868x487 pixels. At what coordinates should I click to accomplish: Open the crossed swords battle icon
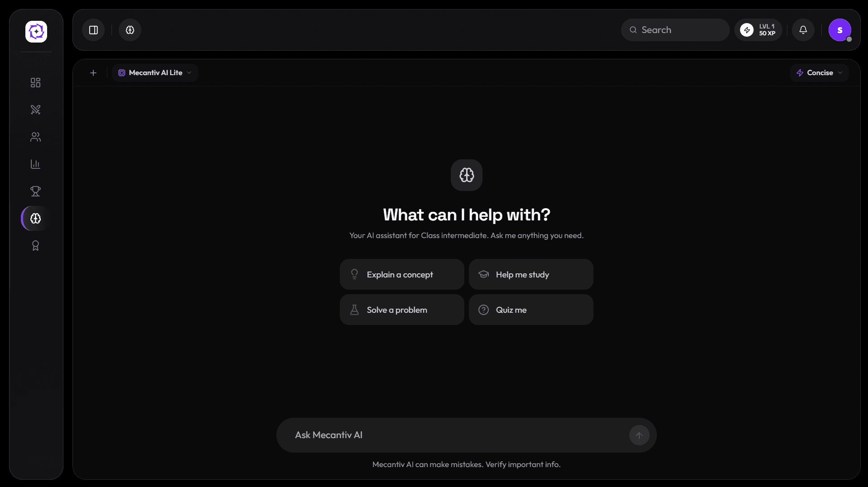coord(35,110)
